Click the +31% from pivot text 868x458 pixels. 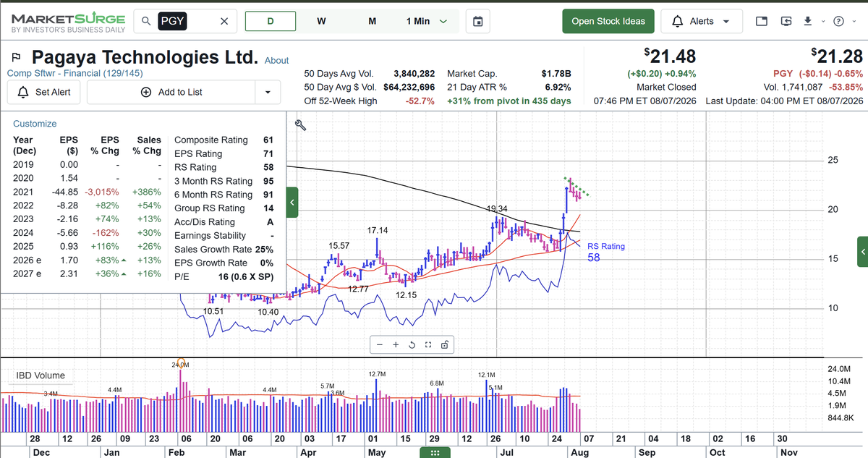pos(509,101)
